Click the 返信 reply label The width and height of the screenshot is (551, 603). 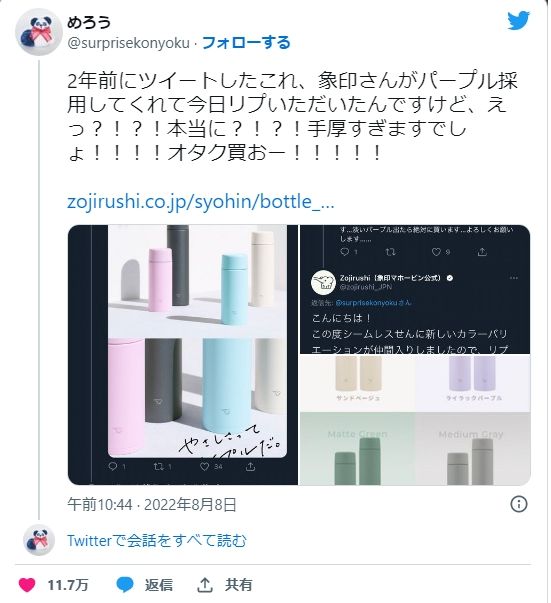[x=158, y=585]
